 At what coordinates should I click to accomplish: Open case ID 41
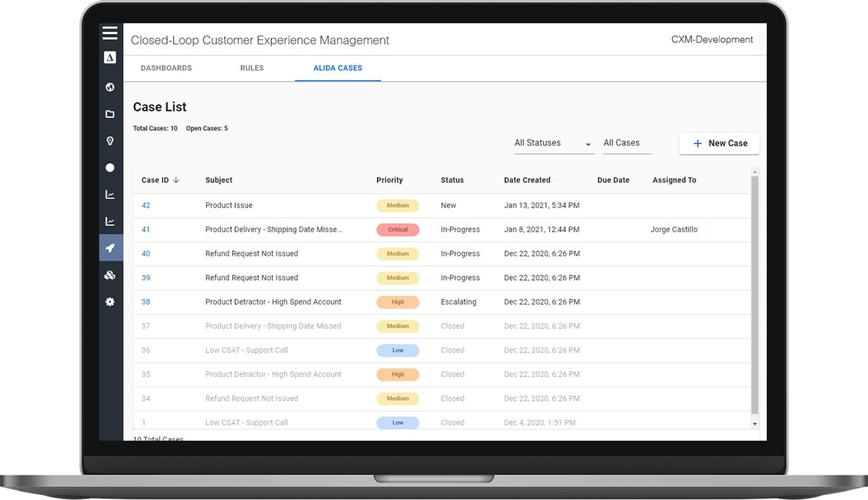point(146,229)
